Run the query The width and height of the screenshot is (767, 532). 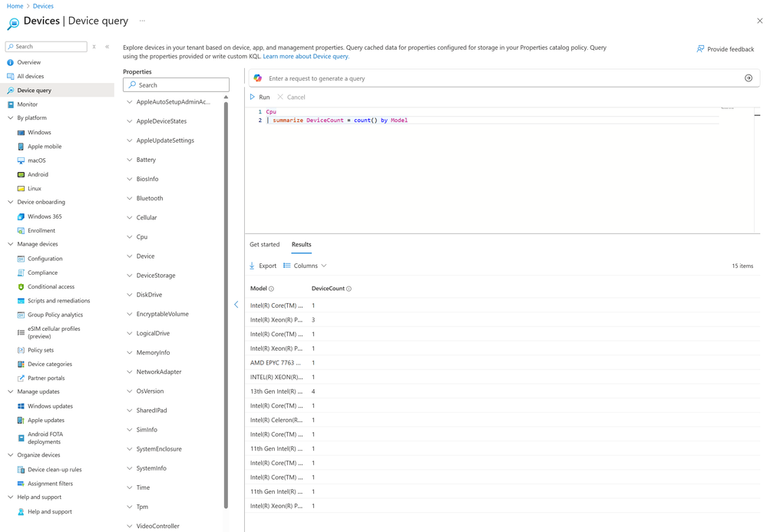(x=260, y=97)
